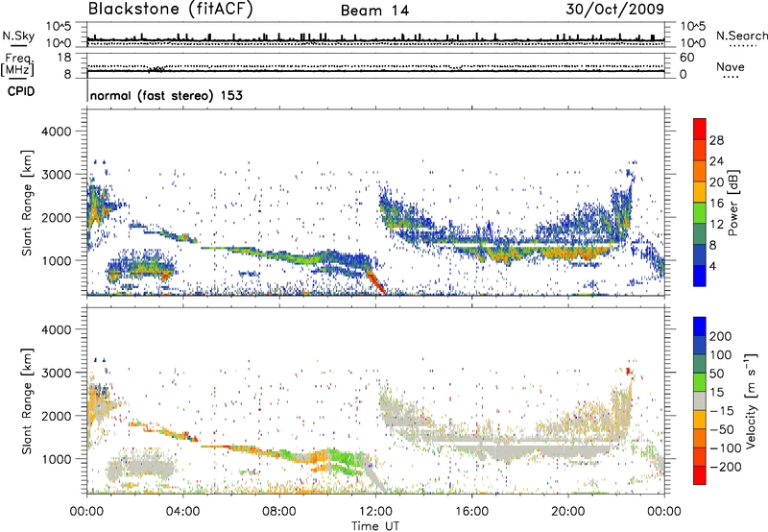Click the "04:00" time tick label
768x532 pixels.
pyautogui.click(x=182, y=512)
